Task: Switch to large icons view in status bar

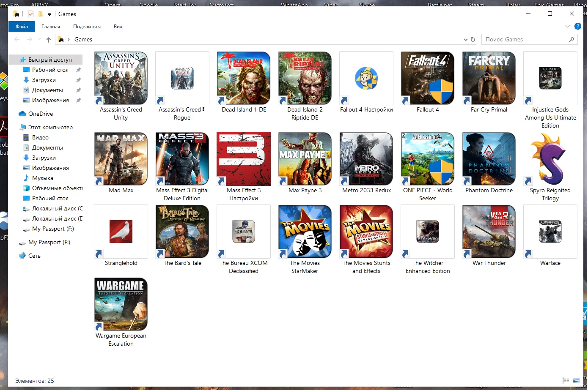Action: click(x=576, y=381)
